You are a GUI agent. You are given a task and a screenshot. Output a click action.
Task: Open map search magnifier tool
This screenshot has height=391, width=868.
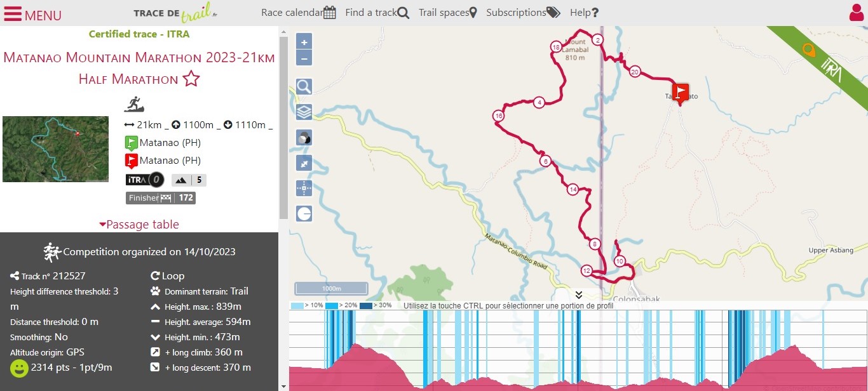(x=304, y=87)
